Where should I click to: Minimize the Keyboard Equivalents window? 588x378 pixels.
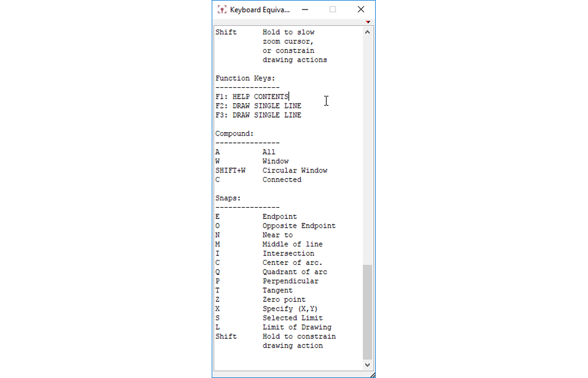coord(305,10)
